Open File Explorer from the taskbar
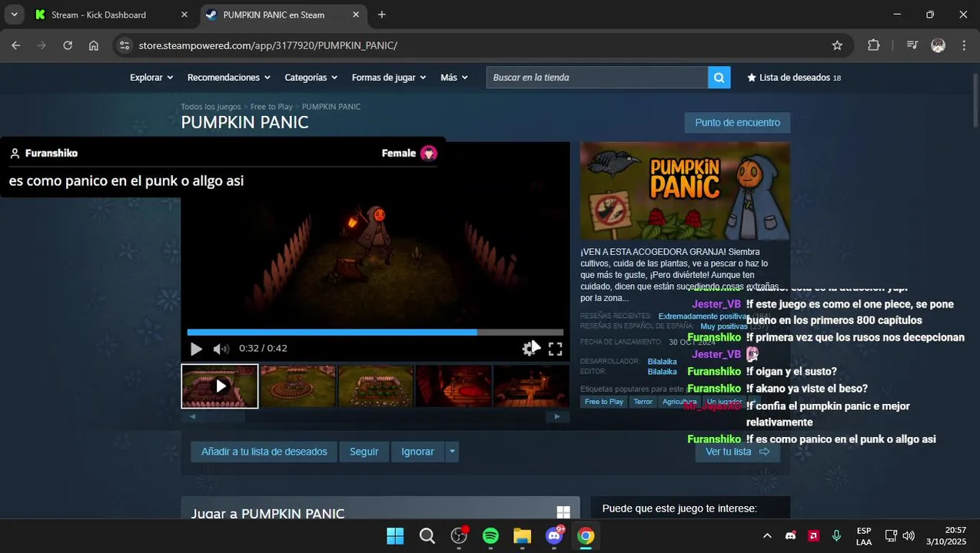Screen dimensions: 980x553 click(x=522, y=536)
